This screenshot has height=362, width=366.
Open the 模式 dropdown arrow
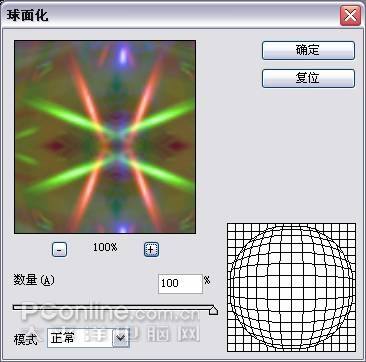[121, 338]
